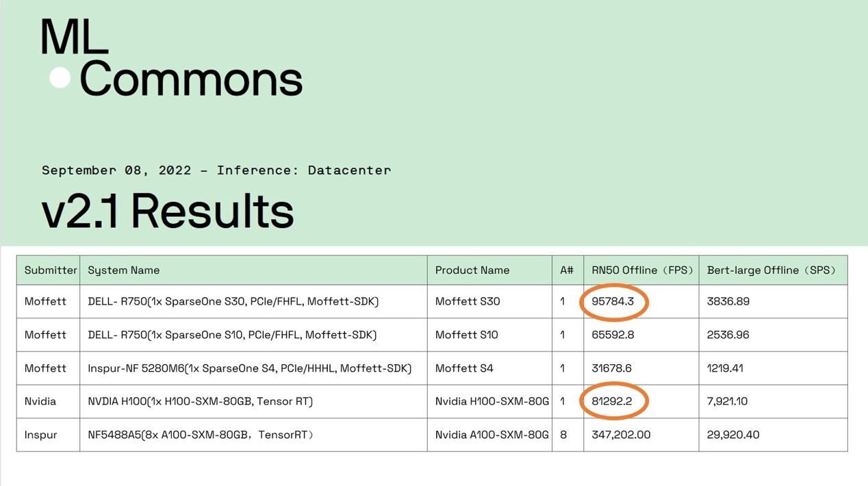Click the September 08, 2022 date line

pyautogui.click(x=216, y=170)
